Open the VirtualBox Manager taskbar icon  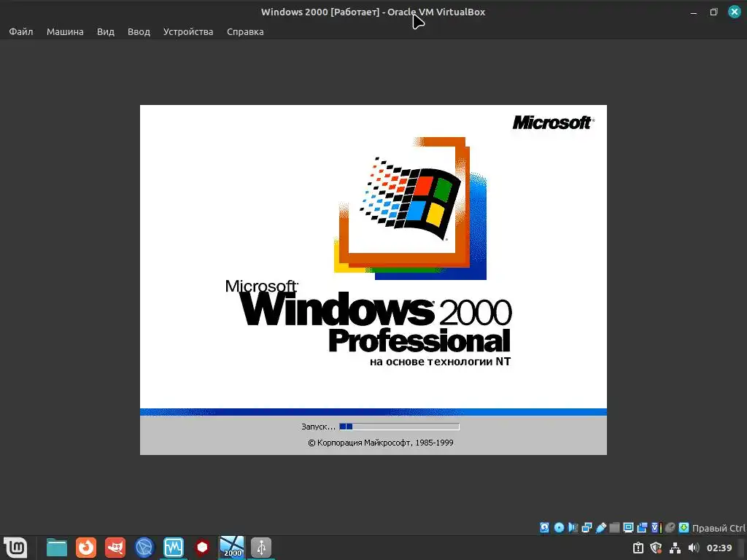tap(203, 547)
